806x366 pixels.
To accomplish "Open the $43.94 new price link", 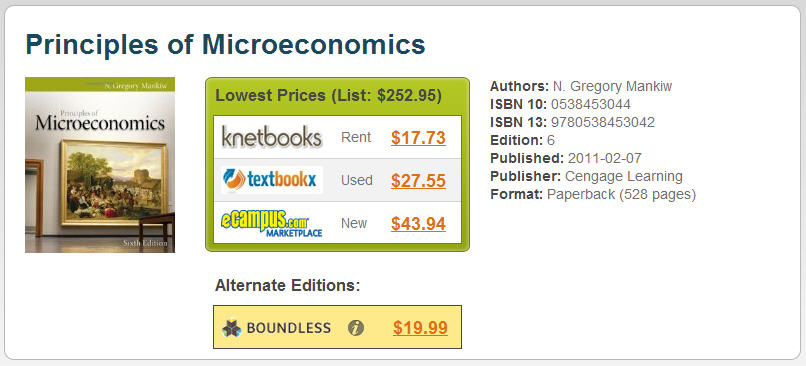I will (418, 224).
